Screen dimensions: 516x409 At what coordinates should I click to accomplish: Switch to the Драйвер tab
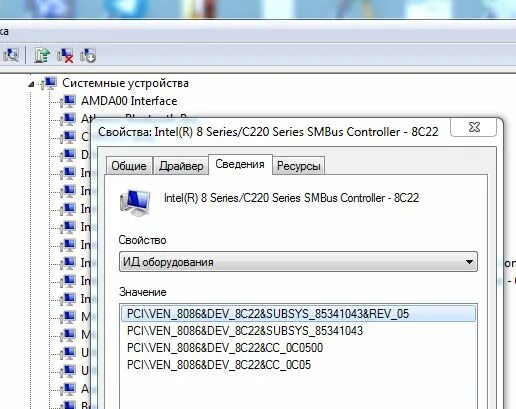pyautogui.click(x=181, y=166)
